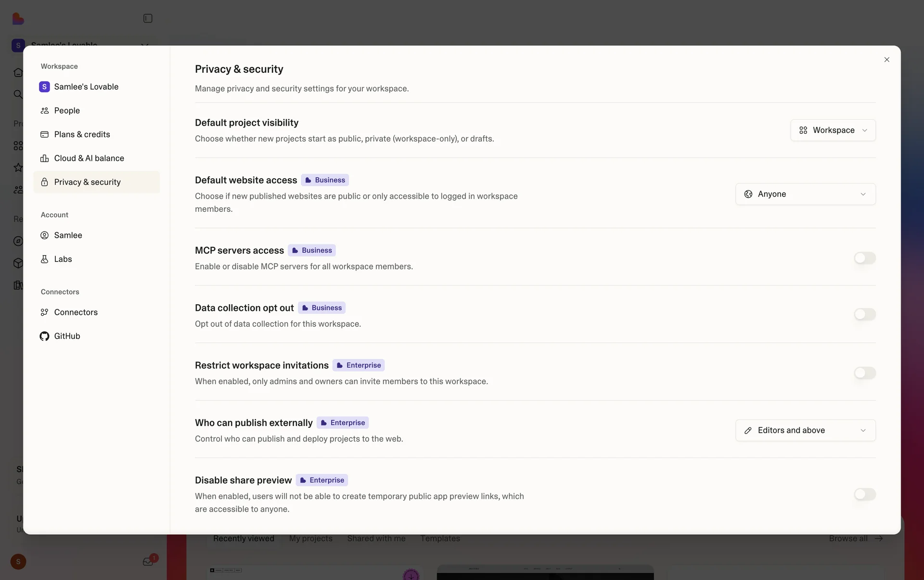Click the Plans & credits card icon
Image resolution: width=924 pixels, height=580 pixels.
(44, 134)
